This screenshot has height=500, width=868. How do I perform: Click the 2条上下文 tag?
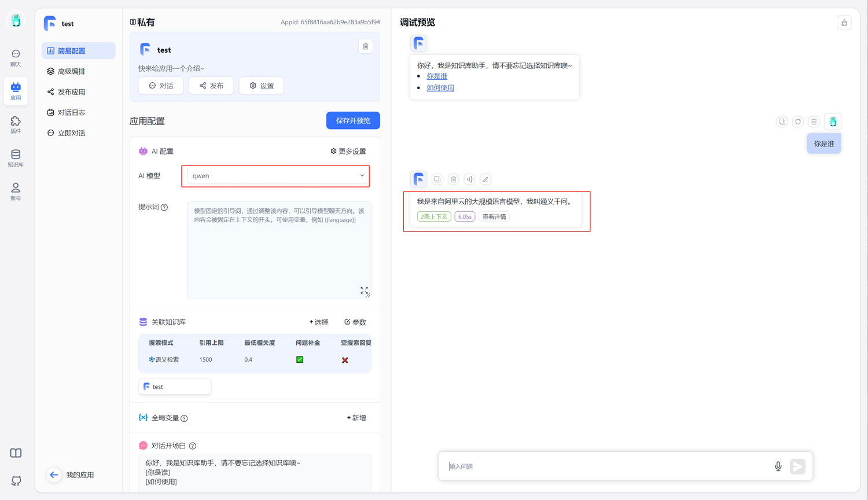point(434,217)
